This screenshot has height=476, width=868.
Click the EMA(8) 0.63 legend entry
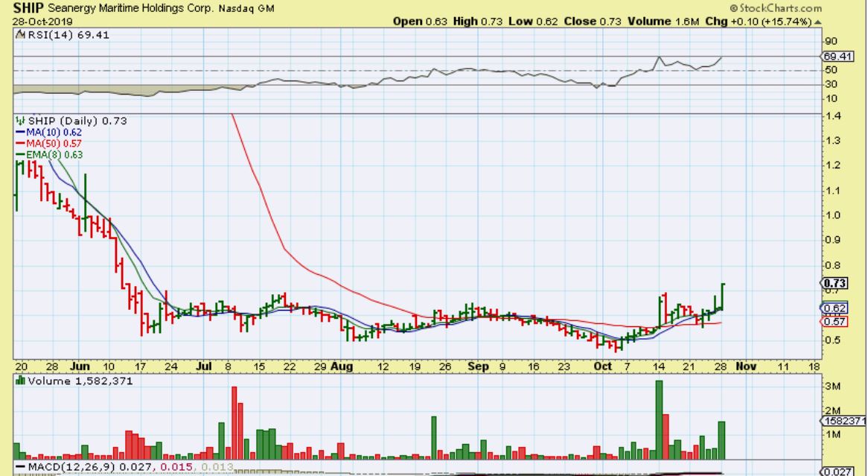(x=49, y=155)
